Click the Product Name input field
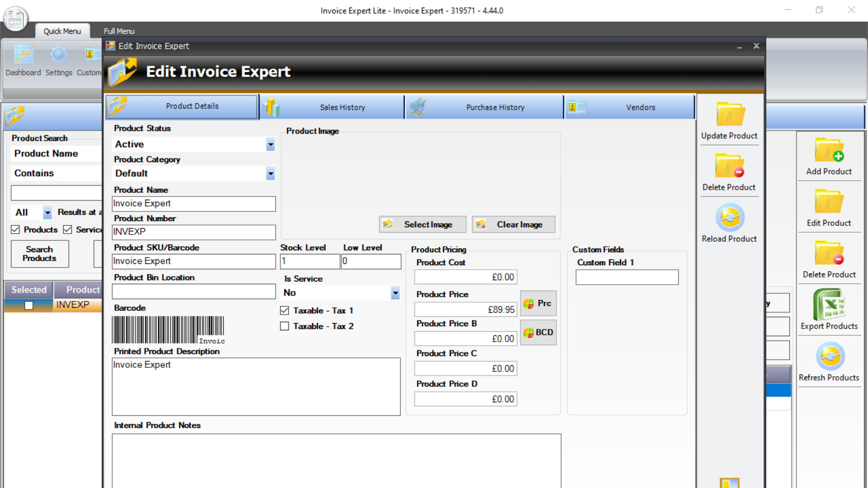 coord(193,204)
